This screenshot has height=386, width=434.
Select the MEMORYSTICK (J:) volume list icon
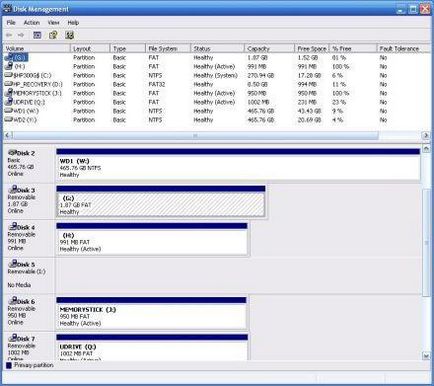click(x=9, y=93)
